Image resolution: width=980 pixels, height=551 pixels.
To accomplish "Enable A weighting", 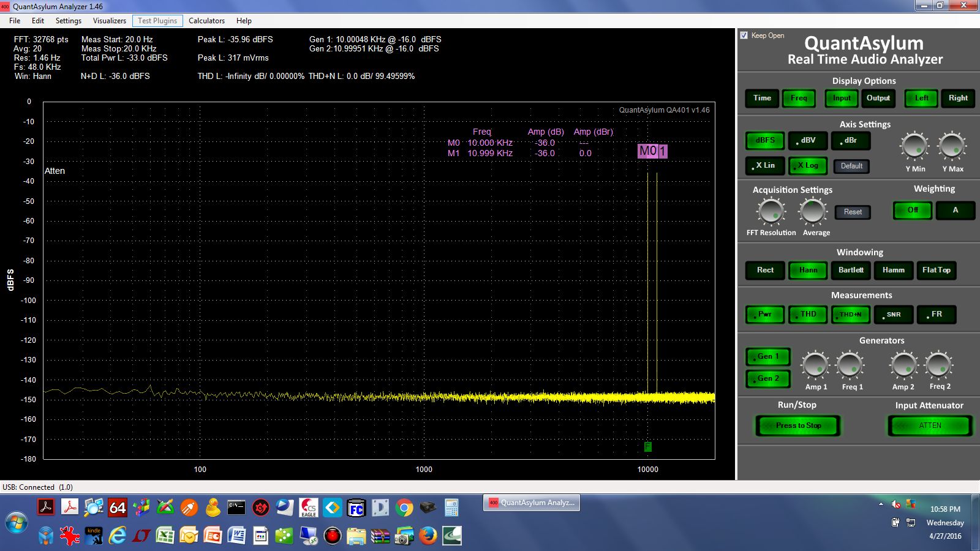I will 955,210.
